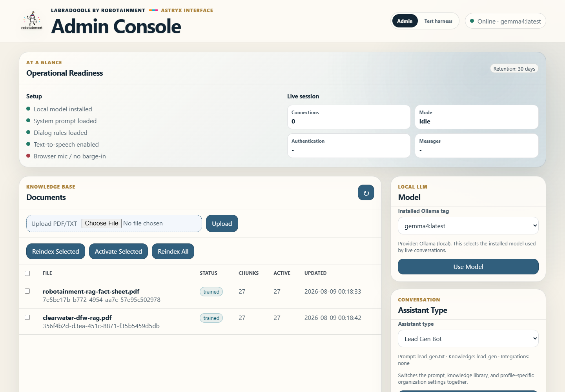The height and width of the screenshot is (392, 565).
Task: Click the 2026-08-09 00:18:42 timestamp
Action: 333,318
